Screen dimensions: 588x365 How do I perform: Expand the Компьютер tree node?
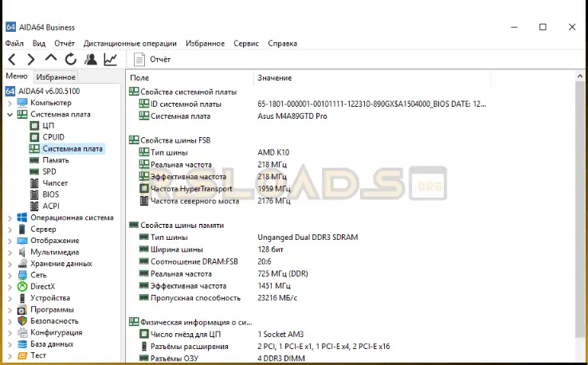(10, 103)
